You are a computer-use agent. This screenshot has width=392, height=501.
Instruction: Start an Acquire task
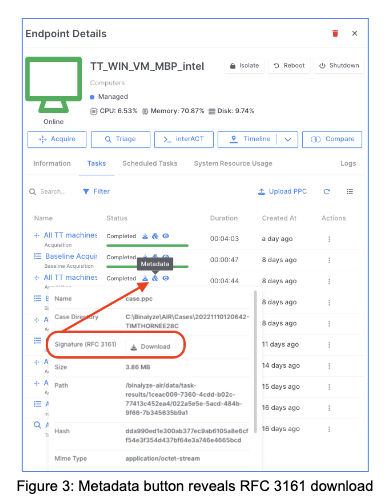[x=57, y=139]
